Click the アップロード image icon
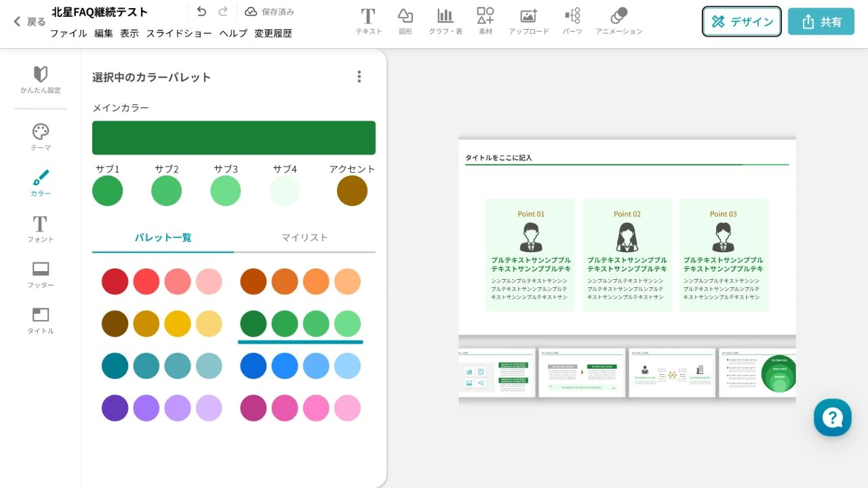Screen dimensions: 868x488 529,16
